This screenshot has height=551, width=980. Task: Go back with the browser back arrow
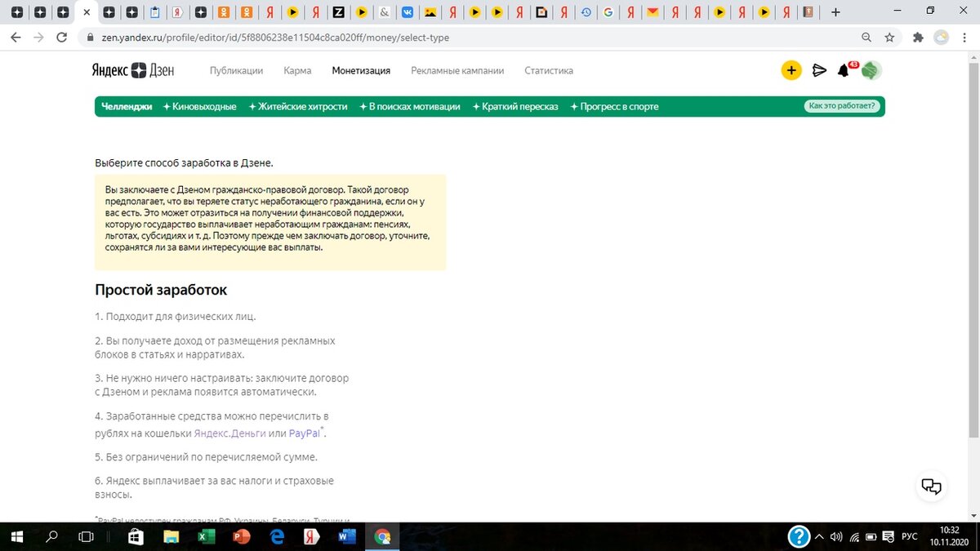tap(16, 38)
